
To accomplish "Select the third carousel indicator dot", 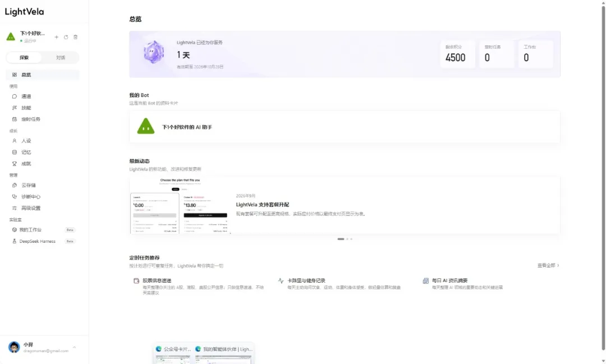I will [351, 239].
